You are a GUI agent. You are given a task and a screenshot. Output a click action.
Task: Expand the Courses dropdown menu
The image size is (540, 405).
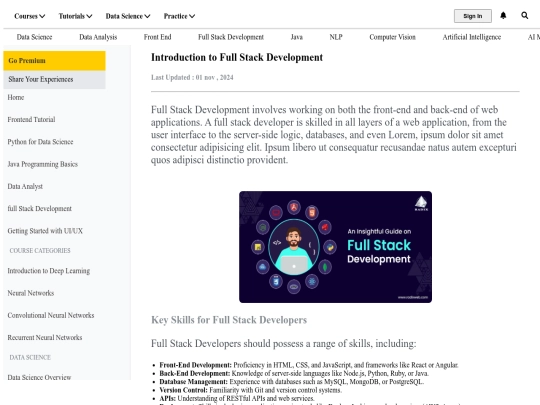coord(30,16)
